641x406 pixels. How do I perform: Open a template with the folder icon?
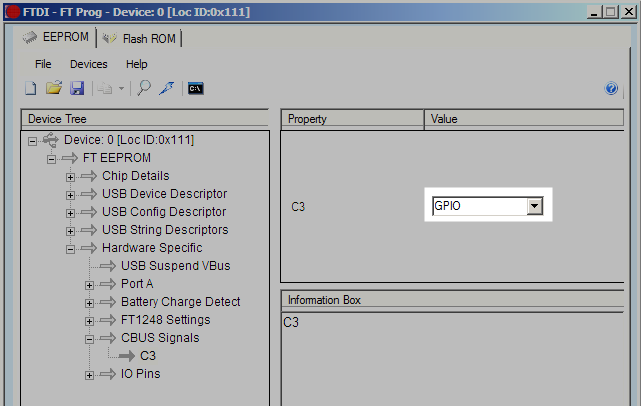[x=54, y=88]
